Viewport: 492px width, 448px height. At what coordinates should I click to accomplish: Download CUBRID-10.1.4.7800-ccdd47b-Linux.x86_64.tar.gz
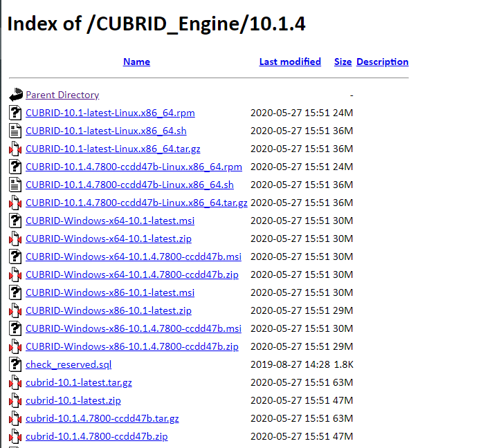coord(136,203)
